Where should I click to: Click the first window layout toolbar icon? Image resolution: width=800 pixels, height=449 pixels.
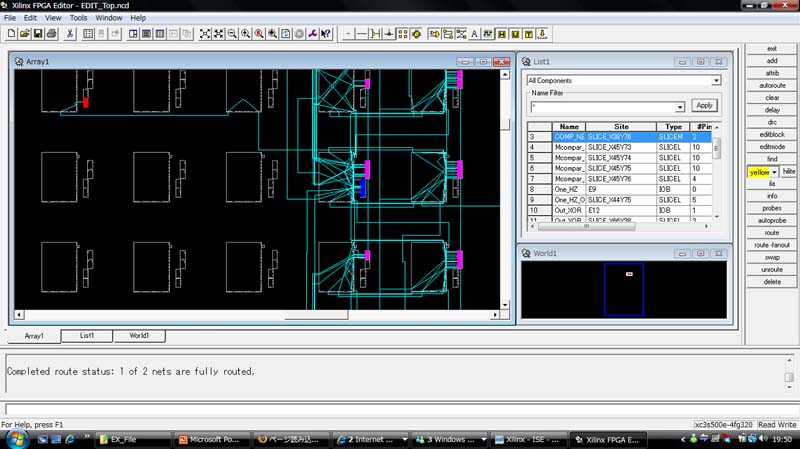[133, 34]
